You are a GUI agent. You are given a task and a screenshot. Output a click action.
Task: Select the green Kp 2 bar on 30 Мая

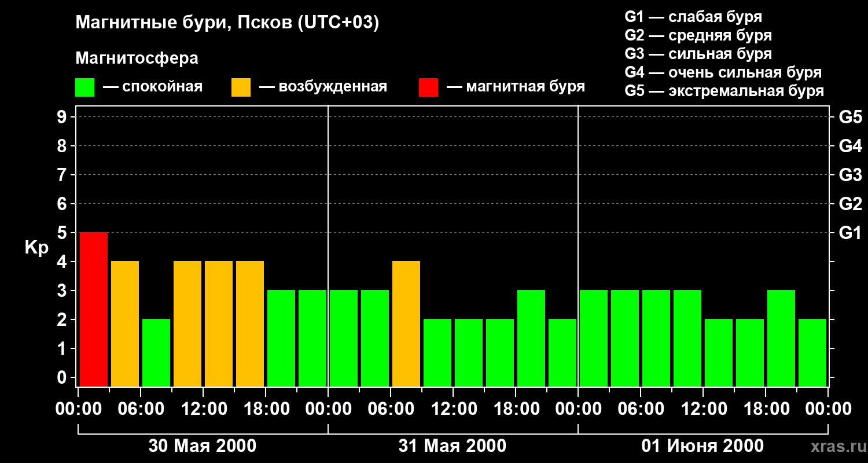tap(156, 352)
